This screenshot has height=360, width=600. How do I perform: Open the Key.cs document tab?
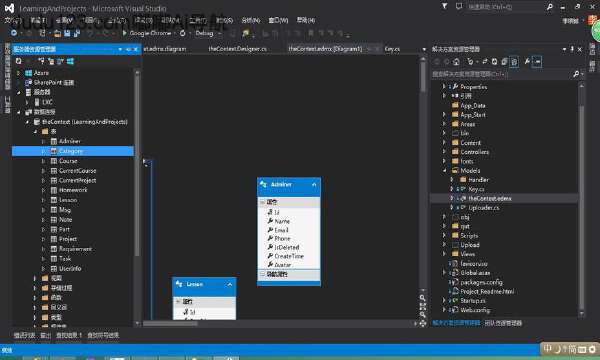pos(392,49)
